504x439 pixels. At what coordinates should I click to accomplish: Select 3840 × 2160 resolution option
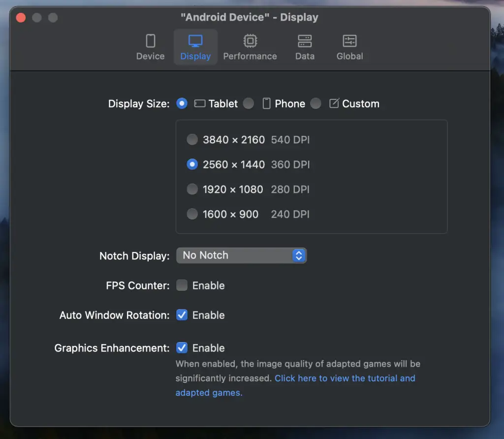192,140
